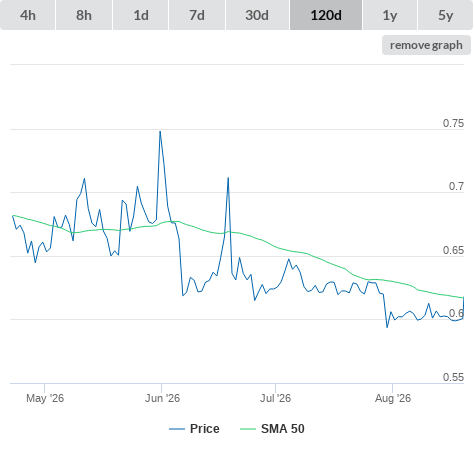Click the highest price spike near 0.75
Viewport: 474px width, 455px height.
click(x=160, y=132)
